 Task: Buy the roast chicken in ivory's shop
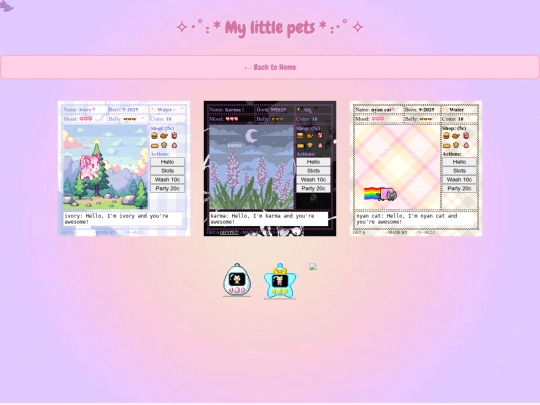coord(164,136)
